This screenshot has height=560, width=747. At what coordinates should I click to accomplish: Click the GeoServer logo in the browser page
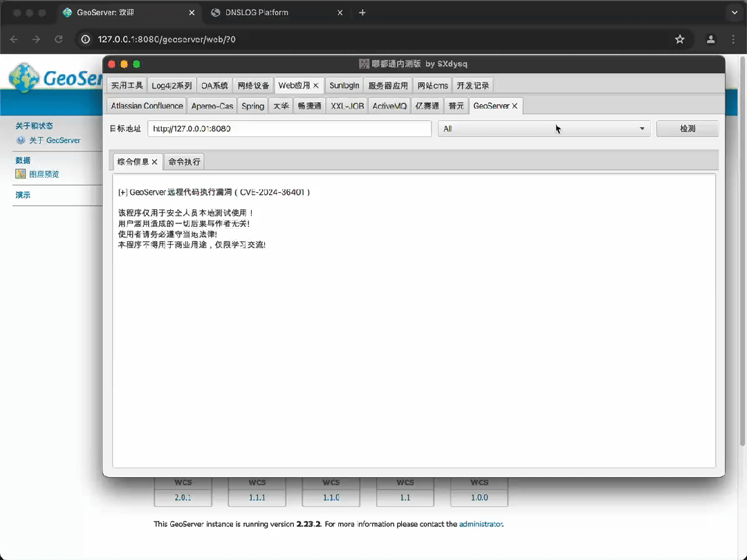[55, 78]
